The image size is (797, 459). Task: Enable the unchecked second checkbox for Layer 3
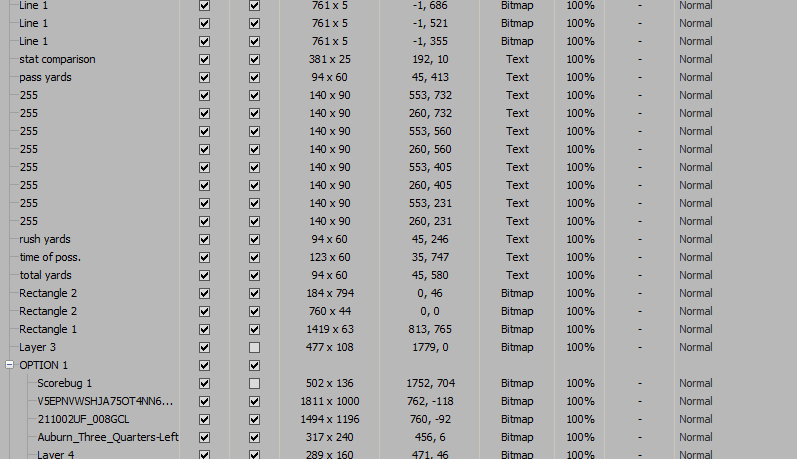(x=254, y=347)
